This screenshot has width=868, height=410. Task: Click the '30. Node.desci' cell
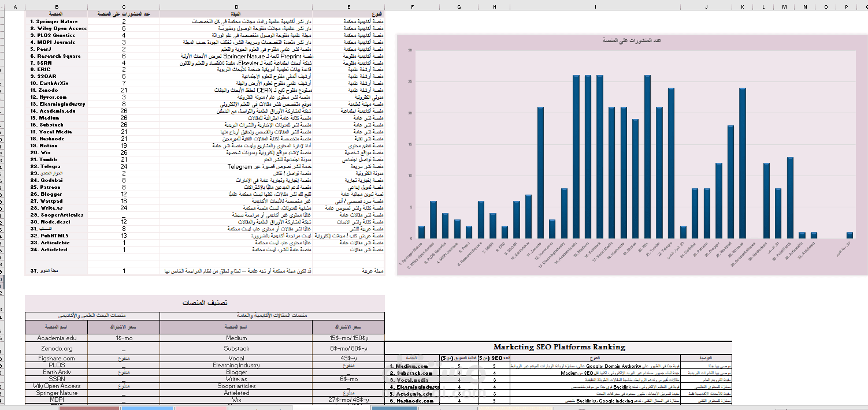(56, 222)
